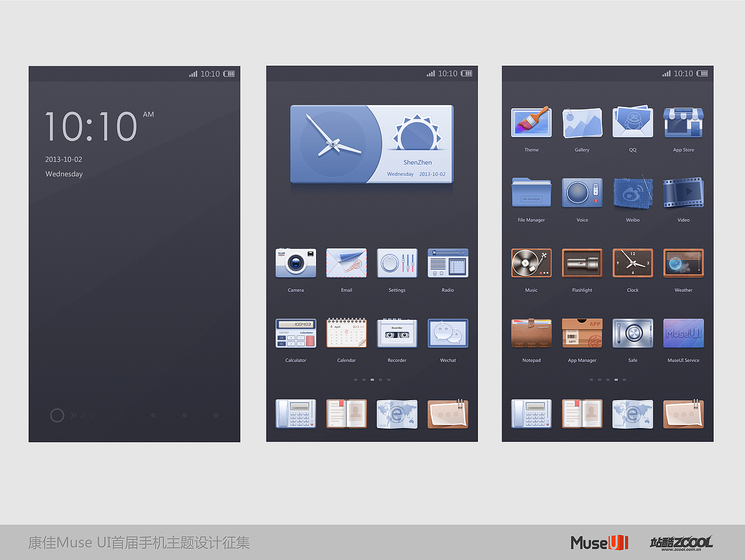Open the Video app icon

pos(683,192)
